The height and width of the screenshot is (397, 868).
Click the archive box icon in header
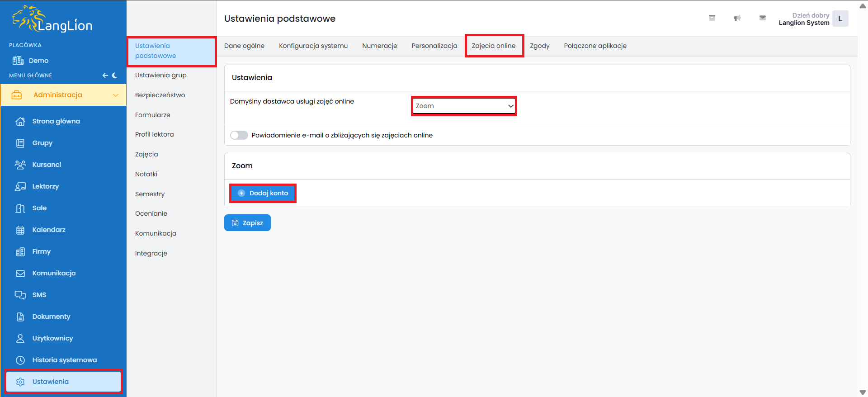point(712,18)
